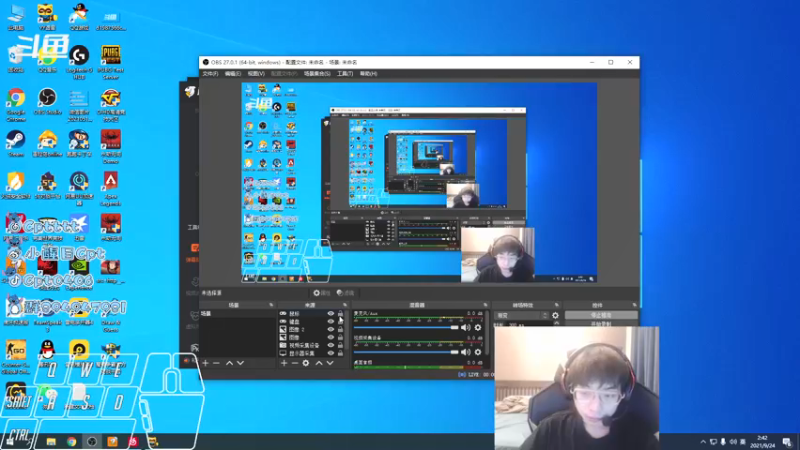The width and height of the screenshot is (800, 450).
Task: Open volume control in system tray
Action: click(x=733, y=442)
